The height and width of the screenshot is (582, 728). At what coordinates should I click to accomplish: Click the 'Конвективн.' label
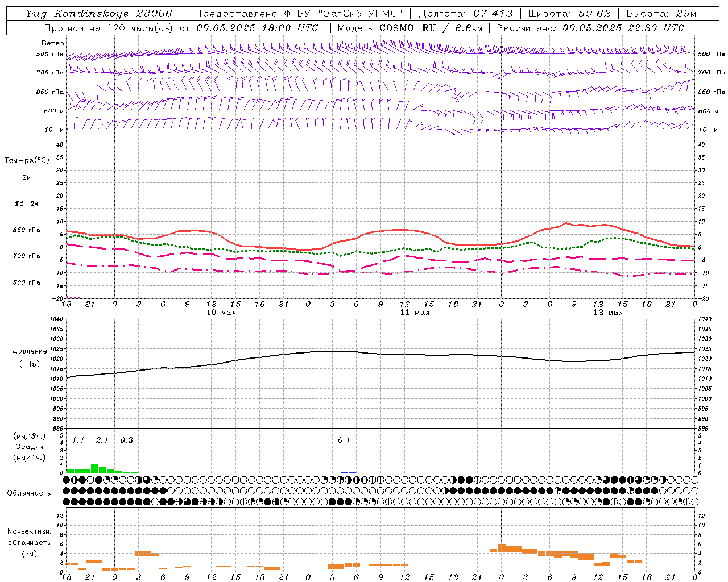(x=30, y=531)
